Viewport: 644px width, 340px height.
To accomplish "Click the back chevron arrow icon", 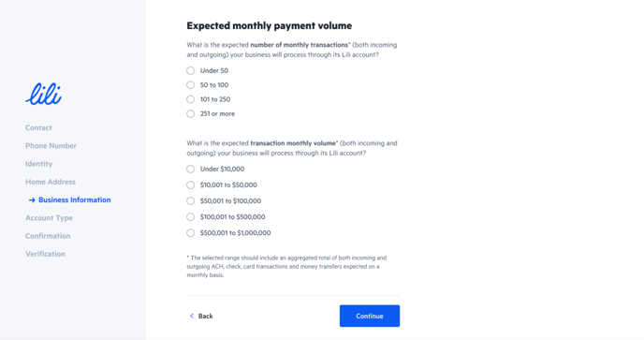I will (x=191, y=316).
